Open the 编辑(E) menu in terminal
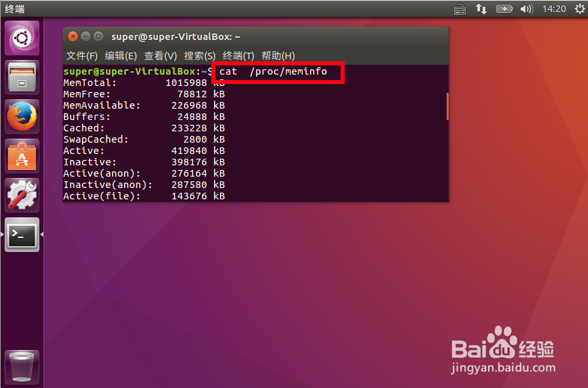This screenshot has height=388, width=588. [121, 56]
